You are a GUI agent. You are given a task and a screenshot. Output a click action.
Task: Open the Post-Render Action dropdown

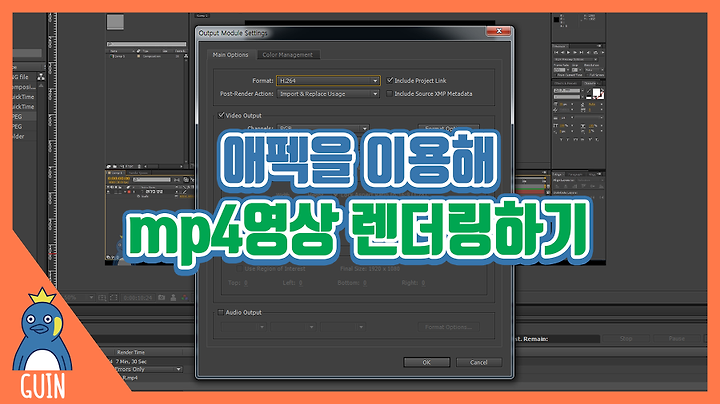point(328,94)
